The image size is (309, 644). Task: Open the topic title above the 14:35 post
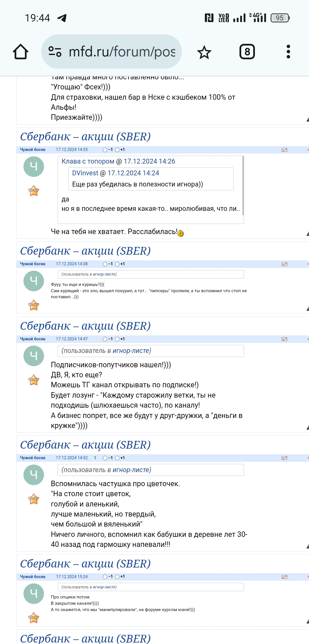pos(85,137)
